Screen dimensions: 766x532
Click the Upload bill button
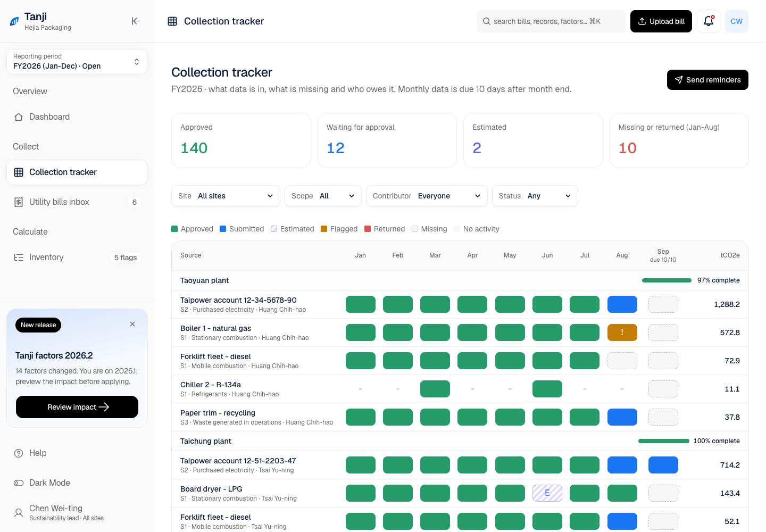(x=661, y=21)
